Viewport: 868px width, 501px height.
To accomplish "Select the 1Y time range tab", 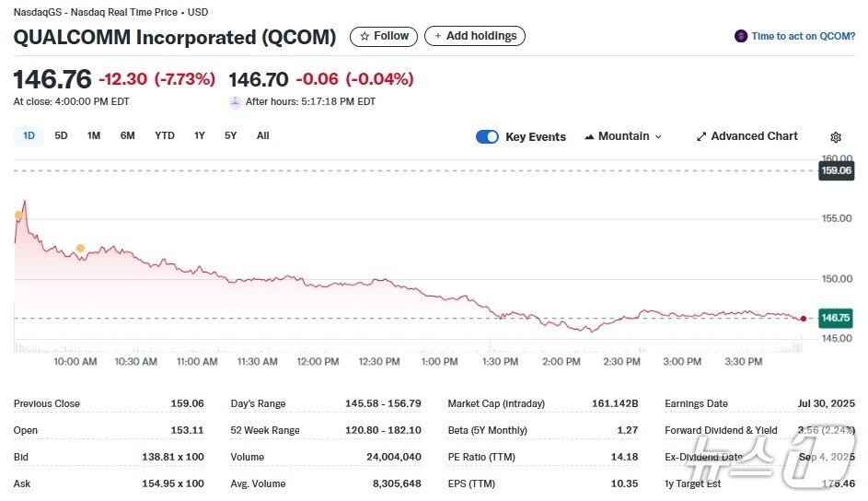I will 200,135.
